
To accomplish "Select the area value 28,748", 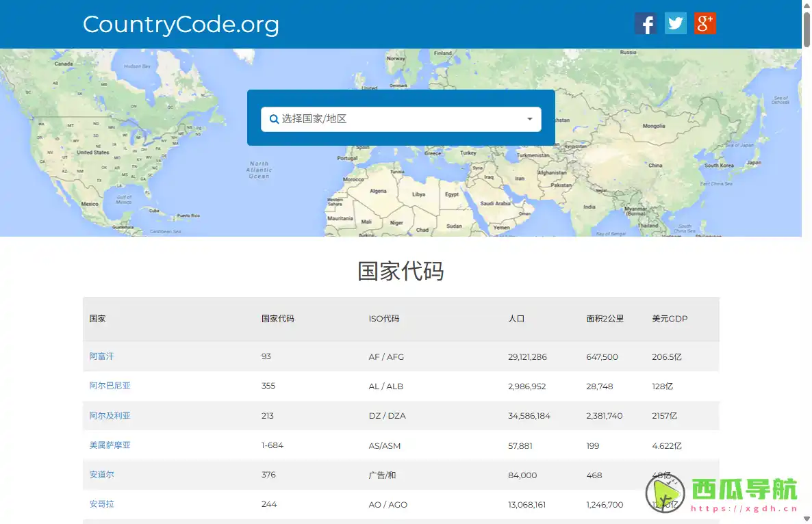I will pos(600,387).
